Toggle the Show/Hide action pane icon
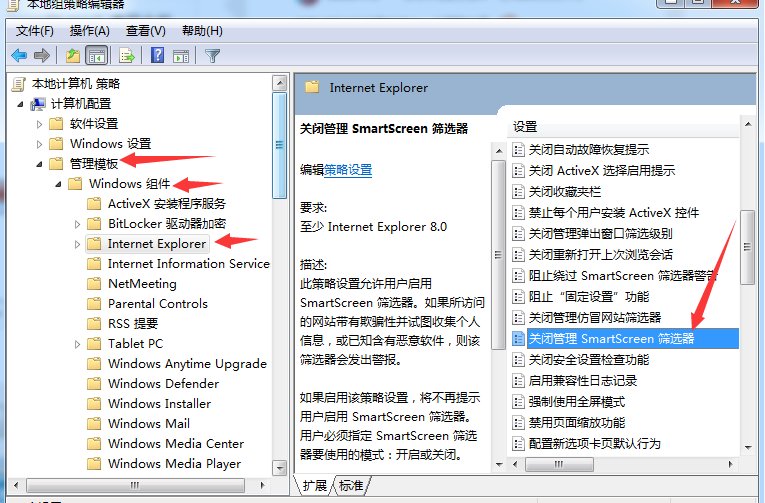Screen dimensions: 765x503 tap(181, 56)
